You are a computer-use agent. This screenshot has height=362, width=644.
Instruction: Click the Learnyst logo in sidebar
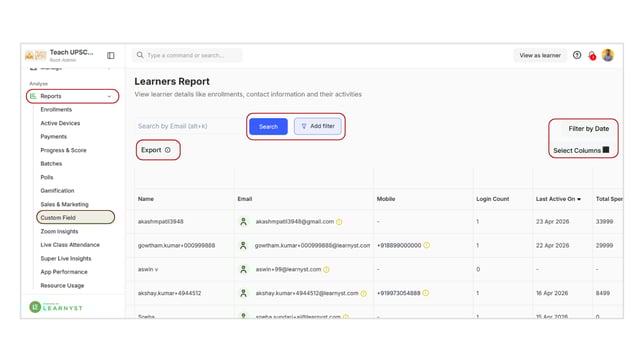click(56, 307)
